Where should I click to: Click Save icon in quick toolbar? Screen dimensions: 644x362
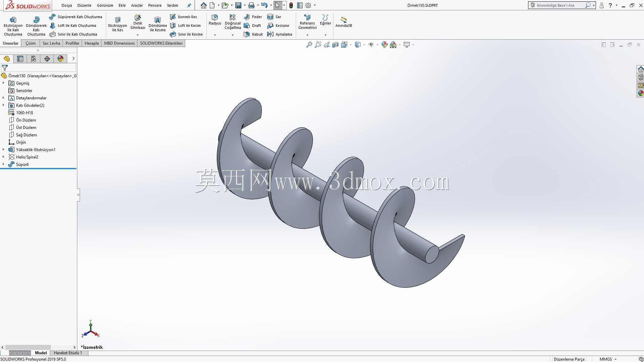coord(238,5)
